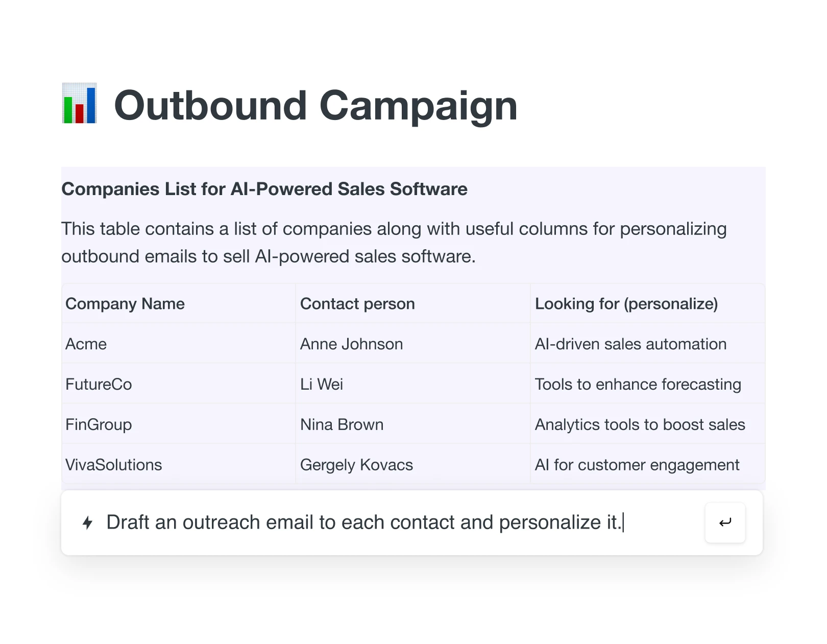The height and width of the screenshot is (644, 827).
Task: Click the VivaSolutions company cell
Action: 113,465
